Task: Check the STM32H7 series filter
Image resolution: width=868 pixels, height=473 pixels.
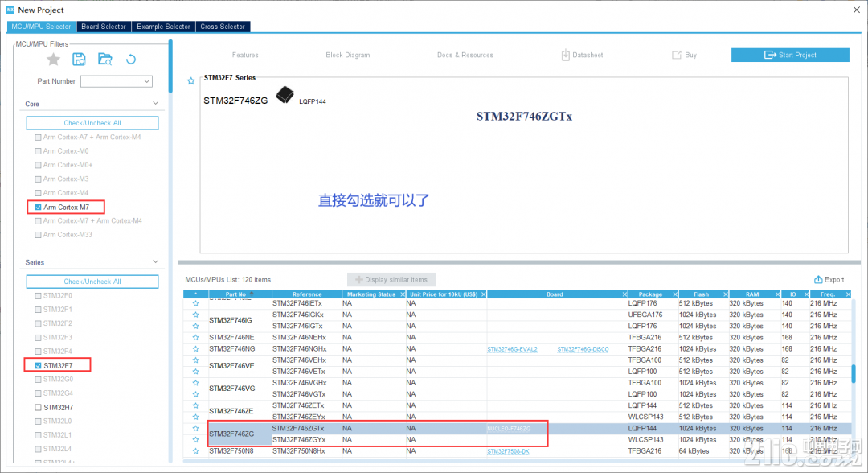Action: tap(39, 407)
